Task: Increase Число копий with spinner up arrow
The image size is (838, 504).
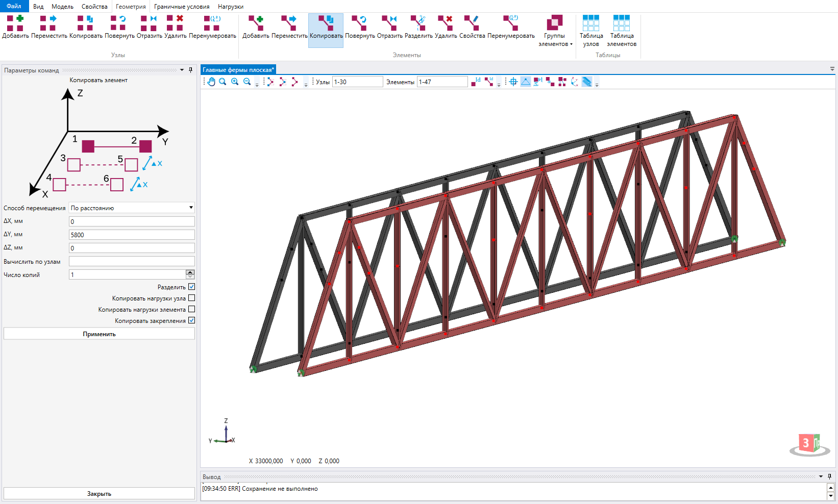Action: [x=190, y=272]
